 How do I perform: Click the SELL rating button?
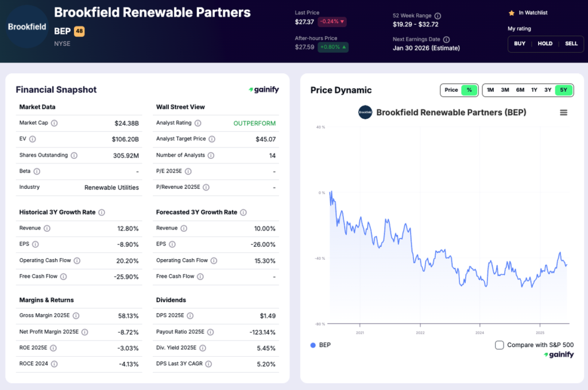[571, 43]
